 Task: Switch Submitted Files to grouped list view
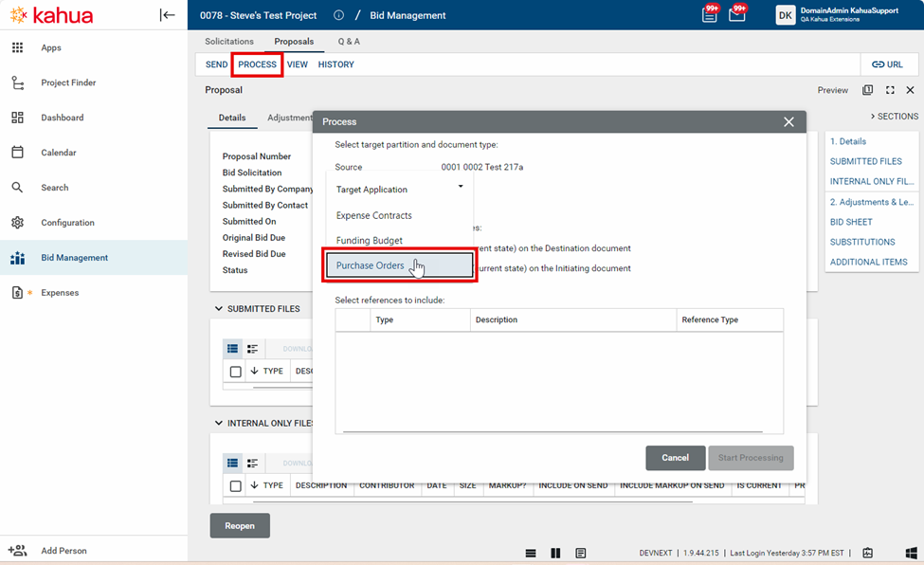(x=252, y=349)
